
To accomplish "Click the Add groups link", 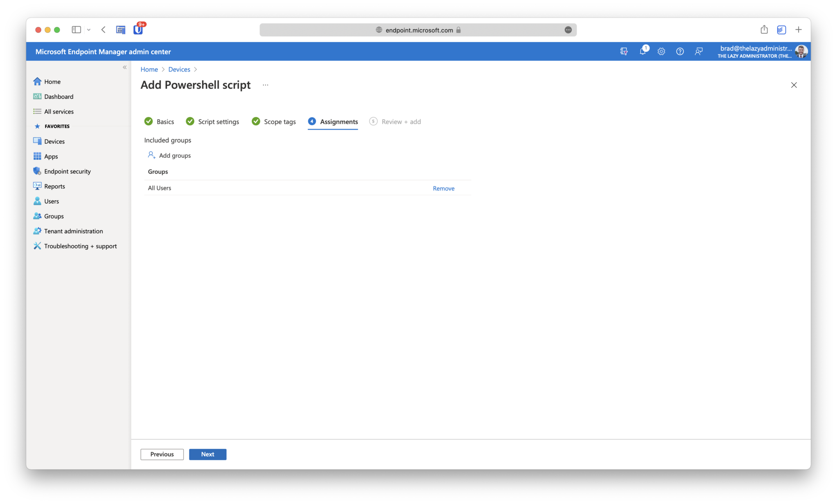I will click(175, 155).
